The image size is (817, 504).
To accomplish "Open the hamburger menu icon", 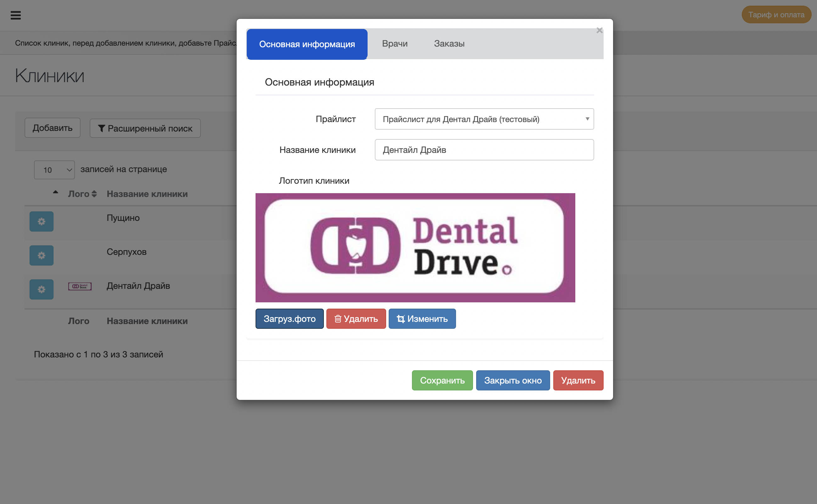I will [16, 15].
